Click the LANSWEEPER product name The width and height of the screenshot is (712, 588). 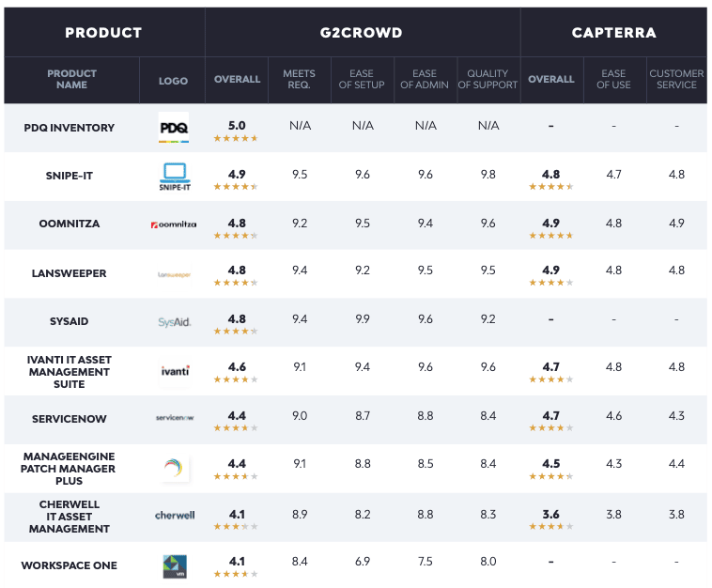69,273
